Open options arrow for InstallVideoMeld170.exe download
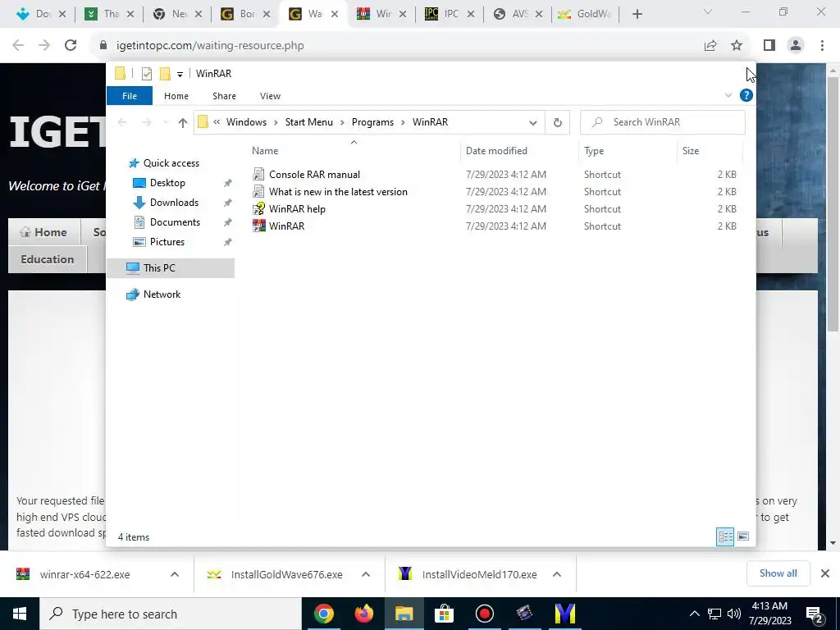This screenshot has width=840, height=630. pos(557,574)
